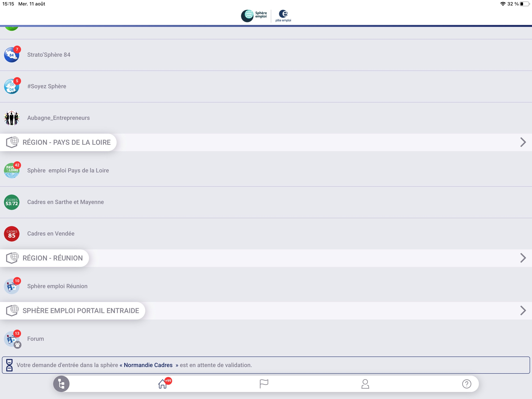Tap the Normandie Cadres link

(148, 365)
